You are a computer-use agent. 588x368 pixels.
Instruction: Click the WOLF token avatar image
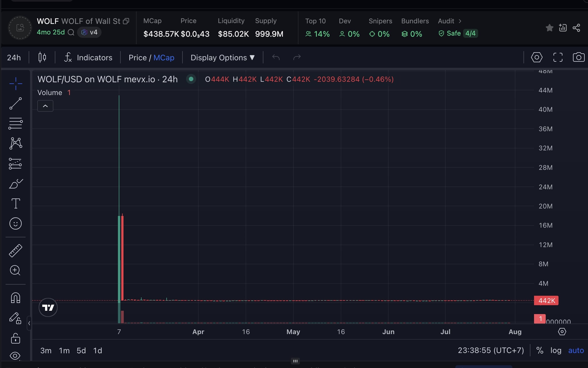point(20,28)
